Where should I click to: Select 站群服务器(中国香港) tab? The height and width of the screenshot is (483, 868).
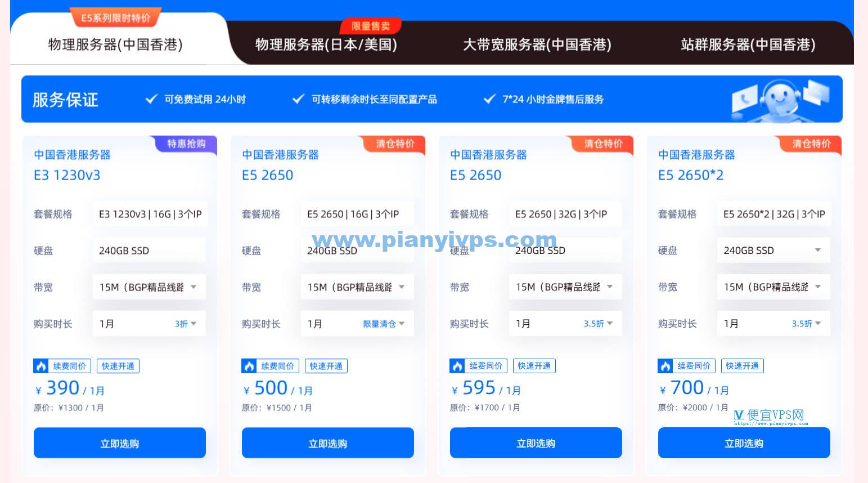pos(748,44)
